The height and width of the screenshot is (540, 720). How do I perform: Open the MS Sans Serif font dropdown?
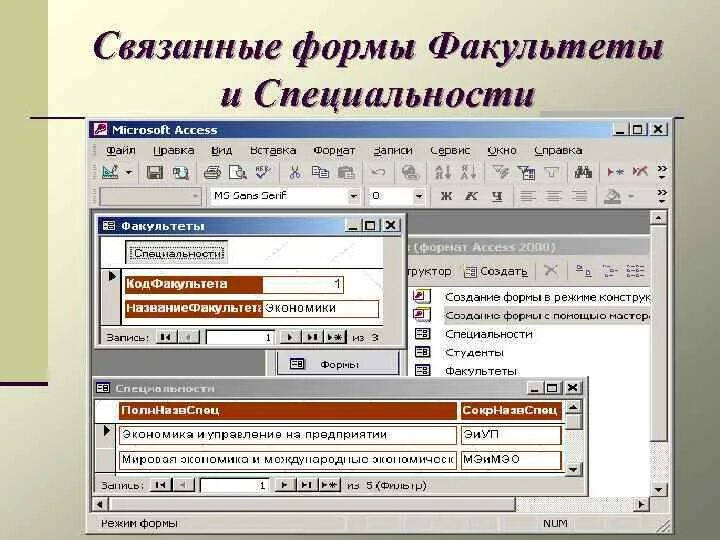coord(354,197)
